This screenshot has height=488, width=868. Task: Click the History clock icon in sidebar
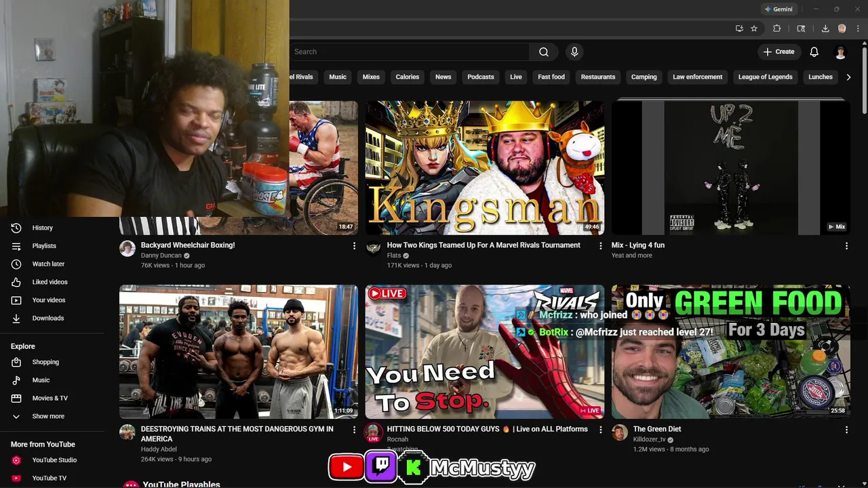16,228
